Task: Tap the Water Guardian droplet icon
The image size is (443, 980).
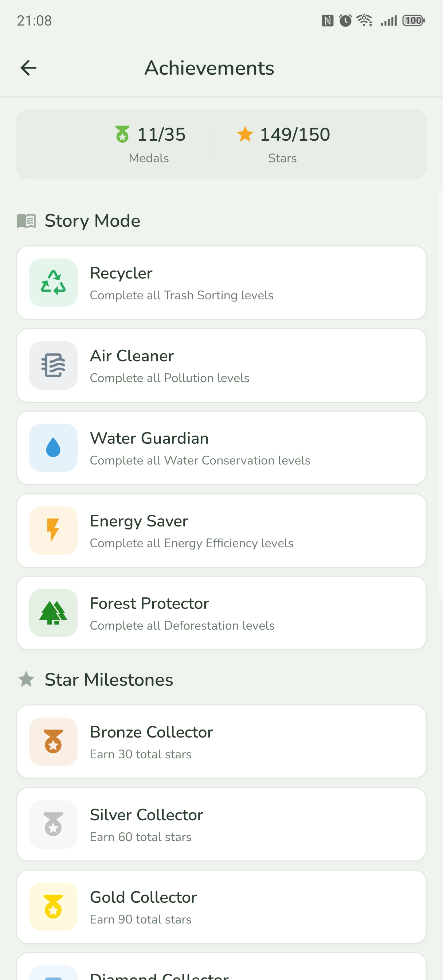Action: [53, 447]
